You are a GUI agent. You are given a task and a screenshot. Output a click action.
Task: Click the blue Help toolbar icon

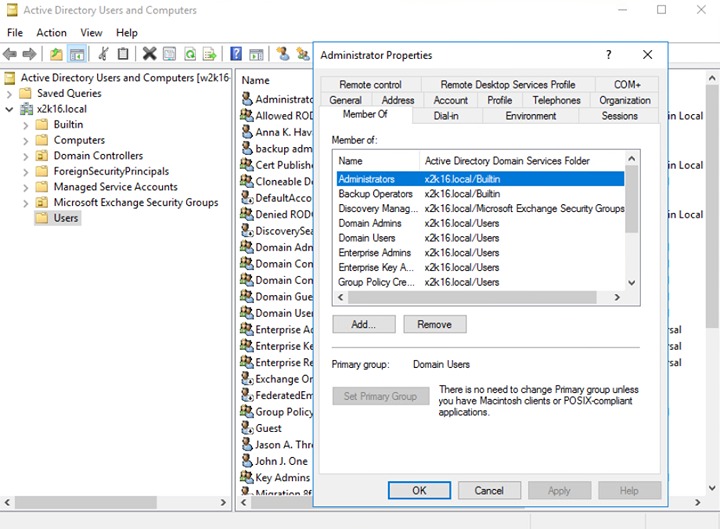236,54
